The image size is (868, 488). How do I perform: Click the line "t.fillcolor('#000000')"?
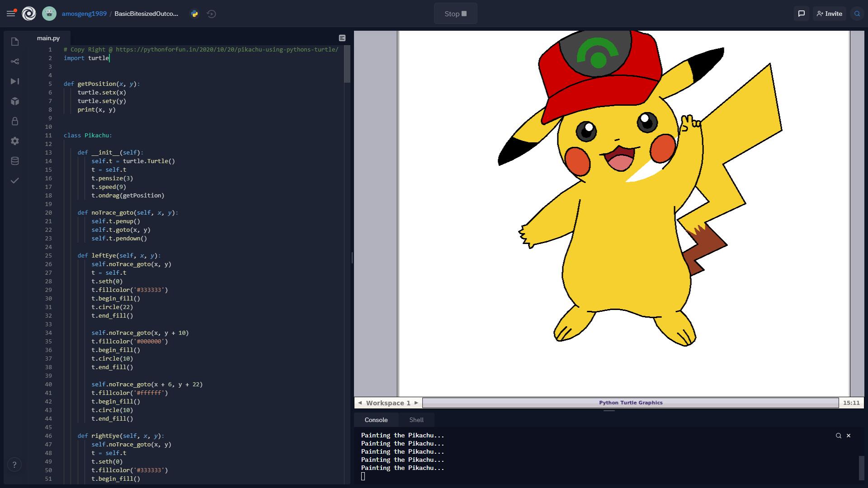[x=130, y=342]
